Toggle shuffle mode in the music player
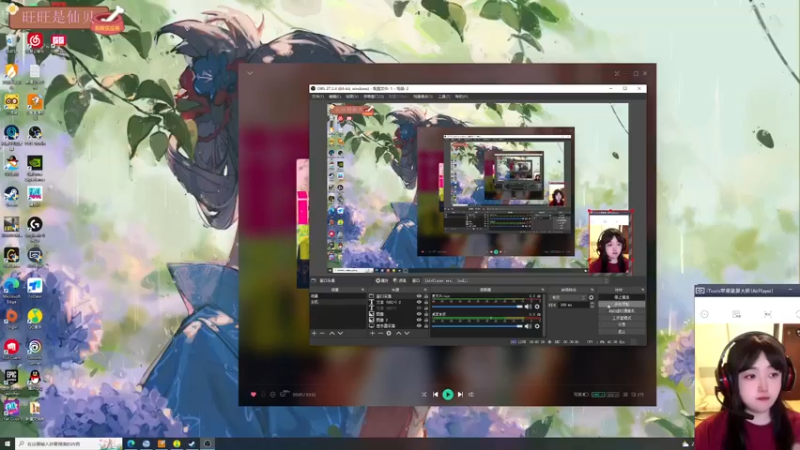Screen dimensions: 800x450 [424, 394]
